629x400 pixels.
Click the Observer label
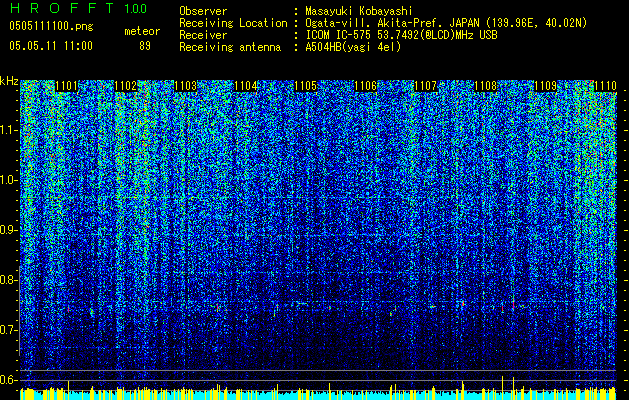(x=203, y=11)
